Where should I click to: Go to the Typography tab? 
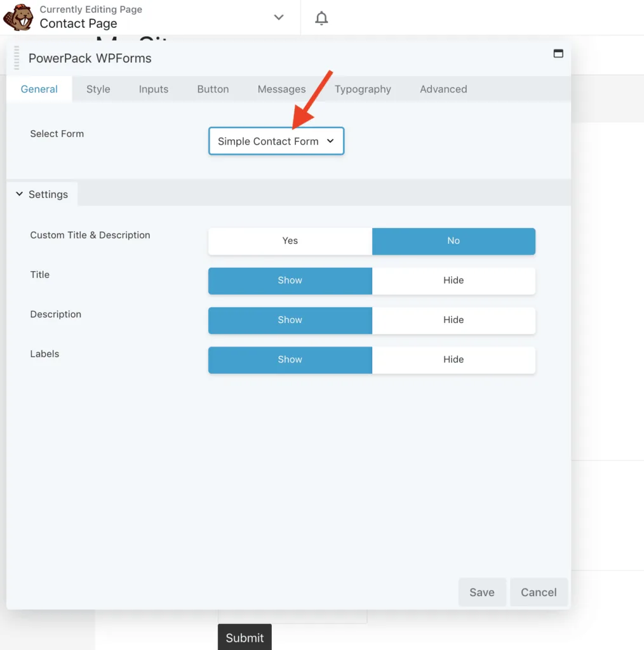click(363, 89)
